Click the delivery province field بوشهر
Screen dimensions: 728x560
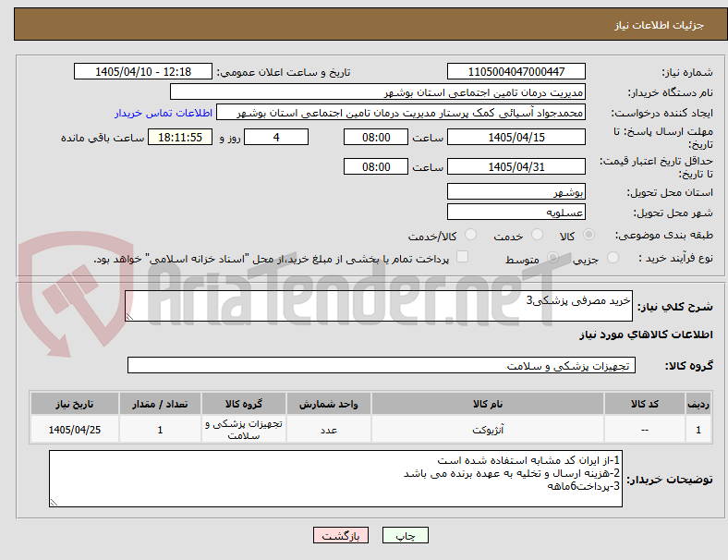(x=516, y=191)
